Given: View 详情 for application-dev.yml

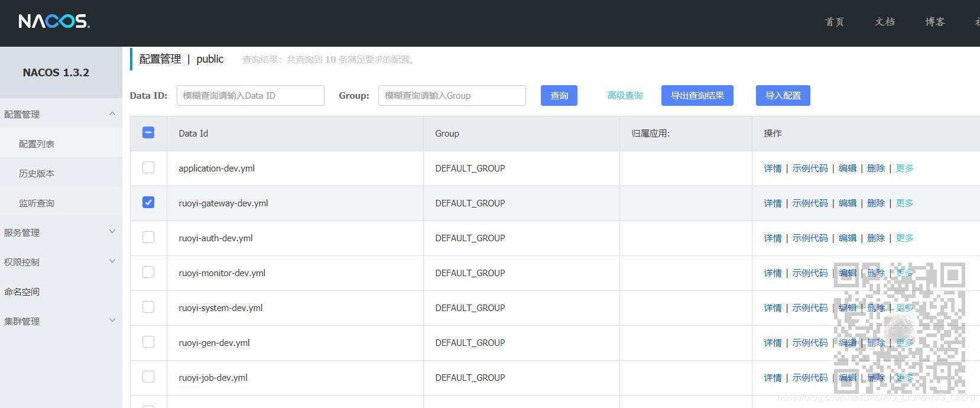Looking at the screenshot, I should [x=773, y=168].
